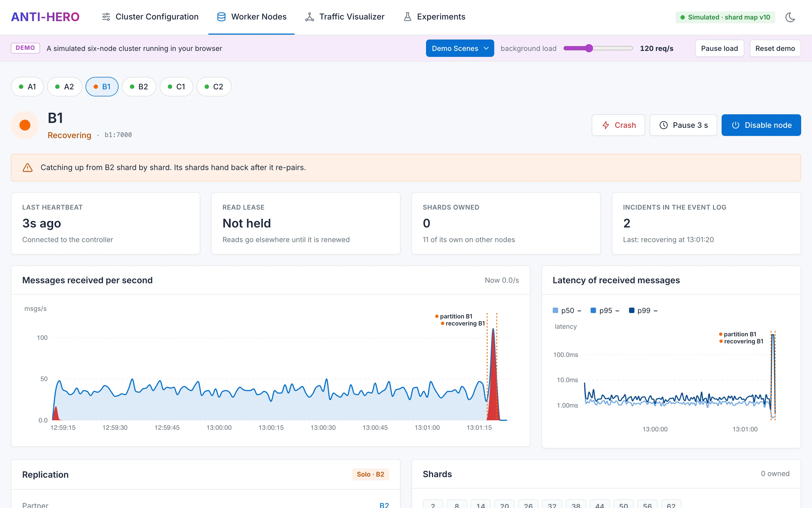Click the partition B1 marker in messages chart
812x508 pixels.
pos(454,316)
